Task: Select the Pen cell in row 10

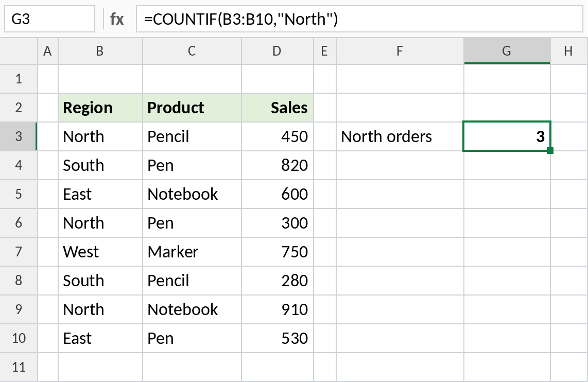Action: [x=192, y=339]
